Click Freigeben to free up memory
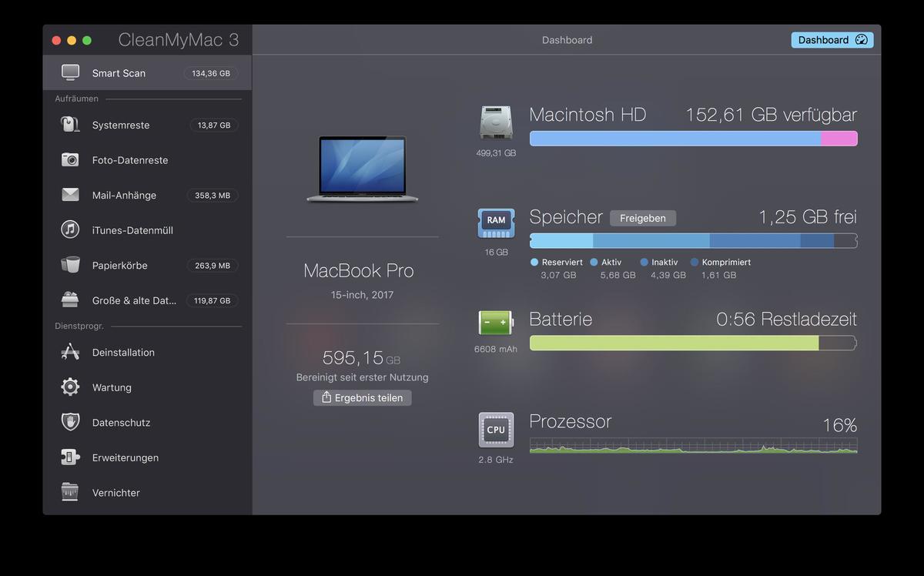Viewport: 924px width, 576px height. pyautogui.click(x=643, y=218)
